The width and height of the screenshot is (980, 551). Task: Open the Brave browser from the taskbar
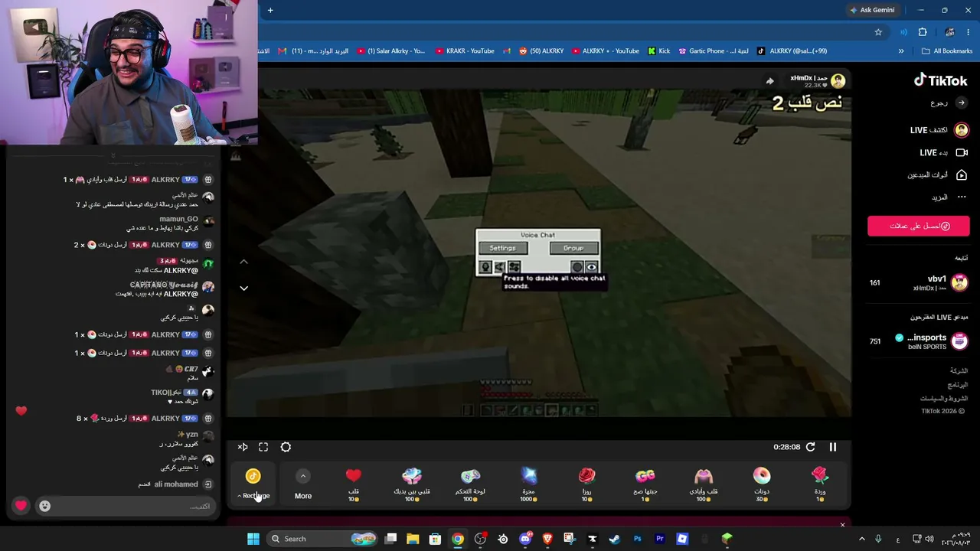(547, 539)
